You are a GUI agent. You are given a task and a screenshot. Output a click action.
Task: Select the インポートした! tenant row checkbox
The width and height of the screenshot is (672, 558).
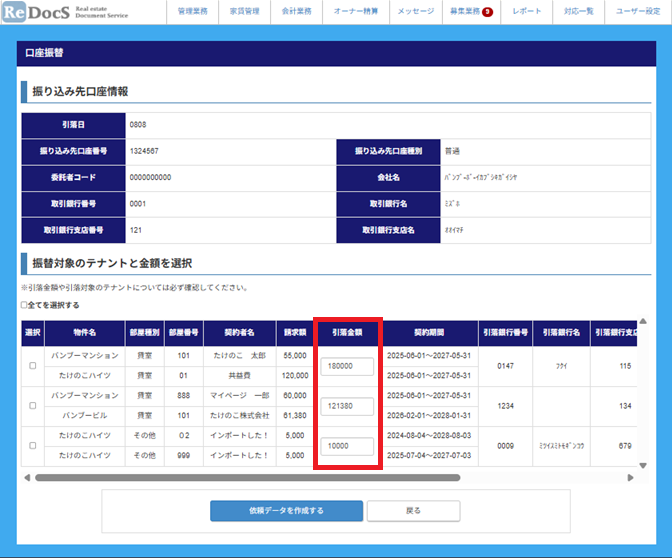click(33, 446)
